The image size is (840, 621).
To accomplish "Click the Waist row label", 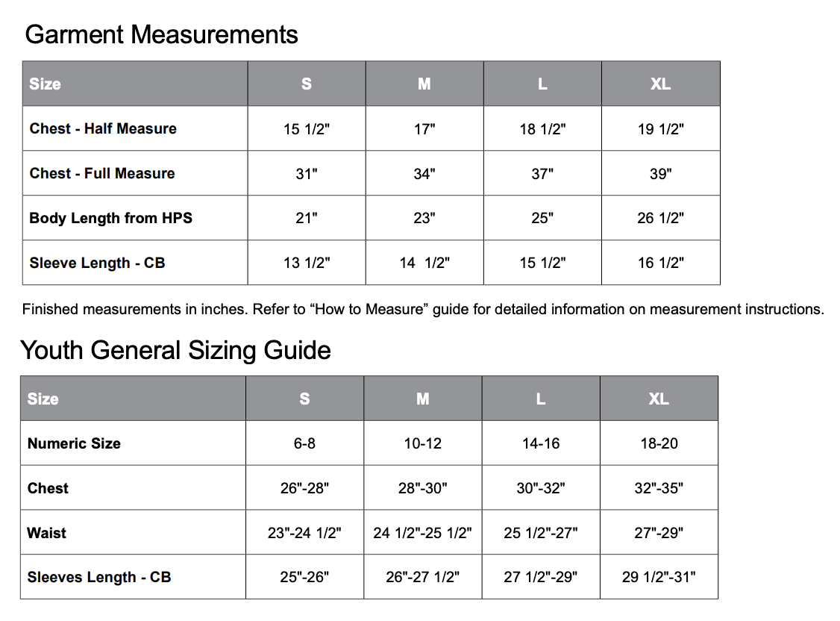I will click(x=46, y=533).
